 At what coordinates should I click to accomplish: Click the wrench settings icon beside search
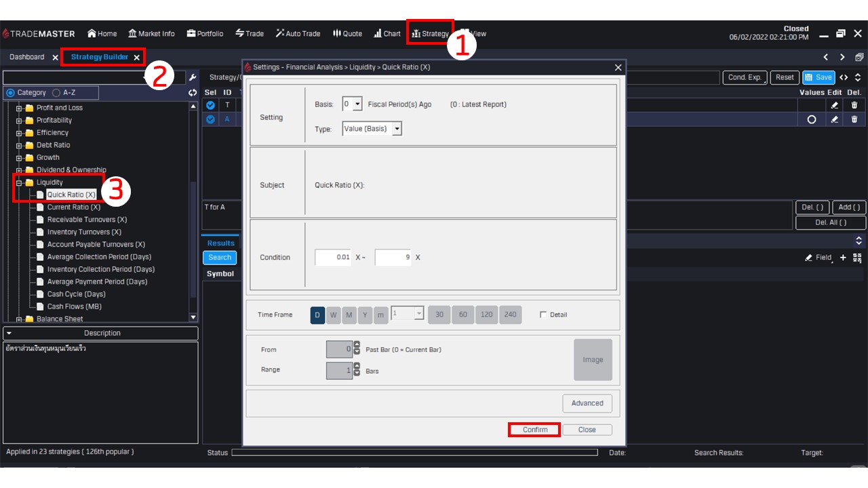pyautogui.click(x=193, y=78)
